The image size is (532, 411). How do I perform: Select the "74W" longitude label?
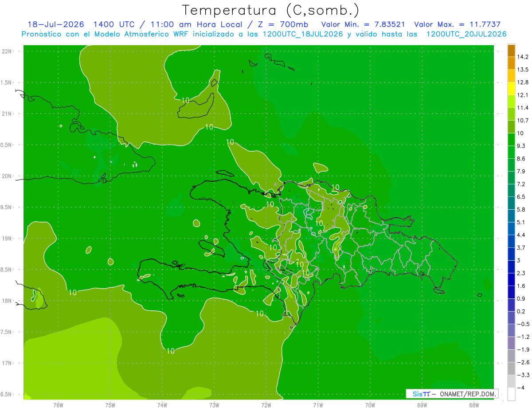point(162,405)
